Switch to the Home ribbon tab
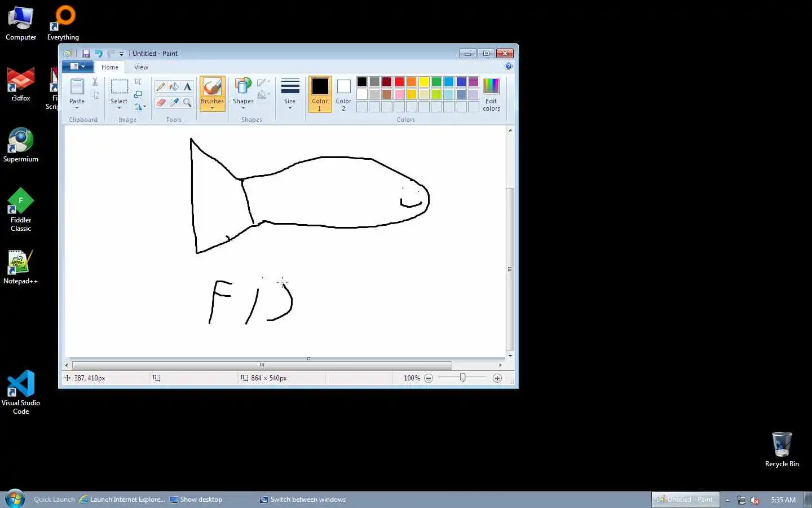Screen dimensions: 812x508 [110, 67]
